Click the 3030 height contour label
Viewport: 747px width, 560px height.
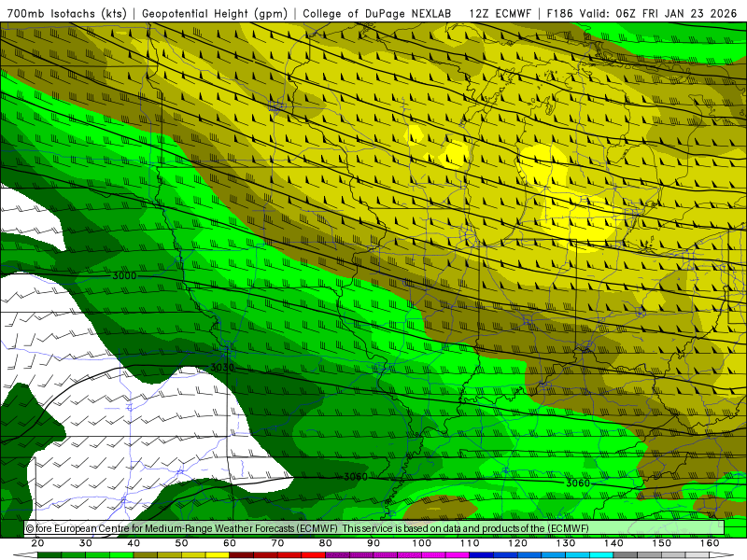coord(222,368)
